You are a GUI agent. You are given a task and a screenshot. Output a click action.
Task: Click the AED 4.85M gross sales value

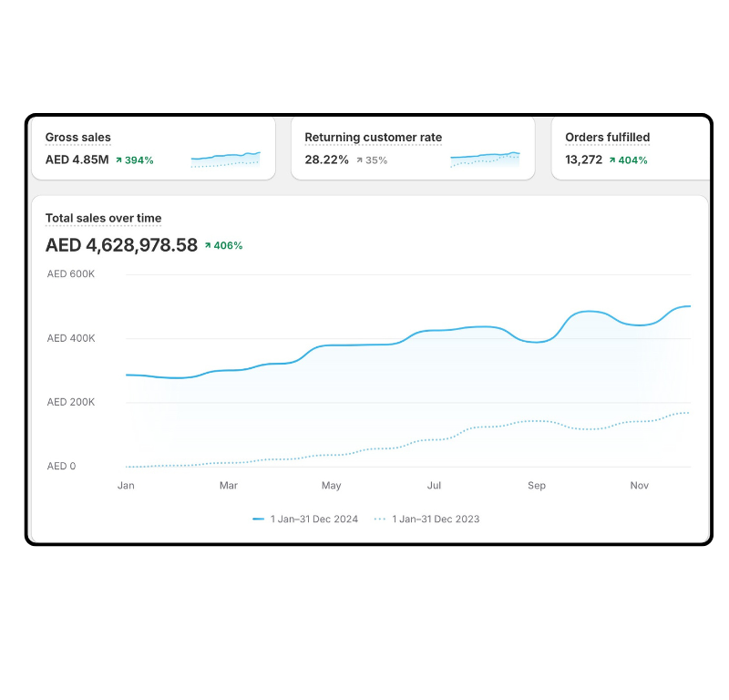[x=77, y=160]
